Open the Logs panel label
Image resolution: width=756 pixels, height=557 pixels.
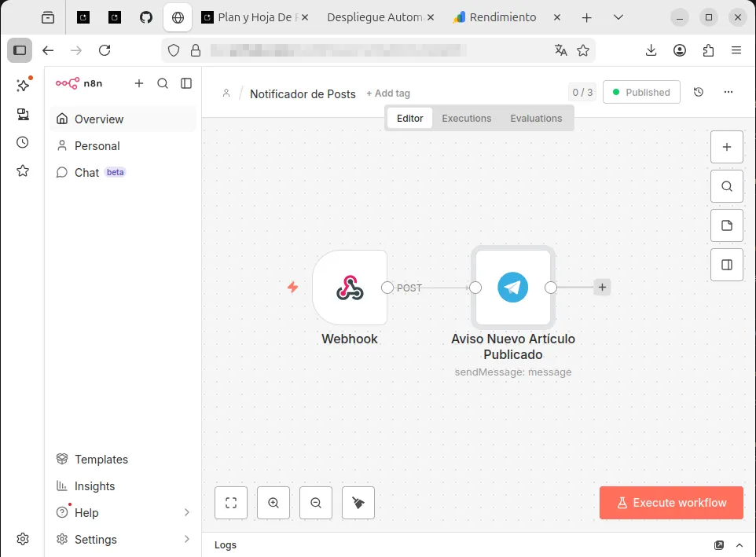click(x=226, y=545)
